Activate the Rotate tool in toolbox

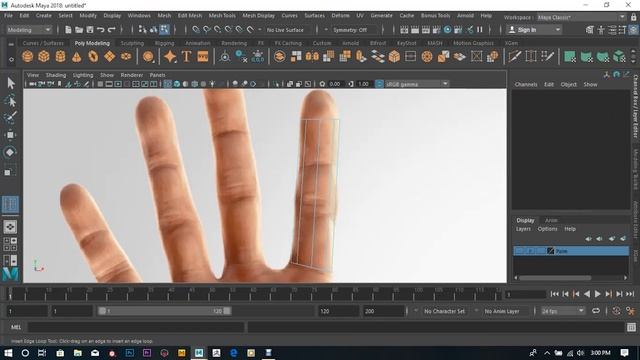(x=11, y=152)
